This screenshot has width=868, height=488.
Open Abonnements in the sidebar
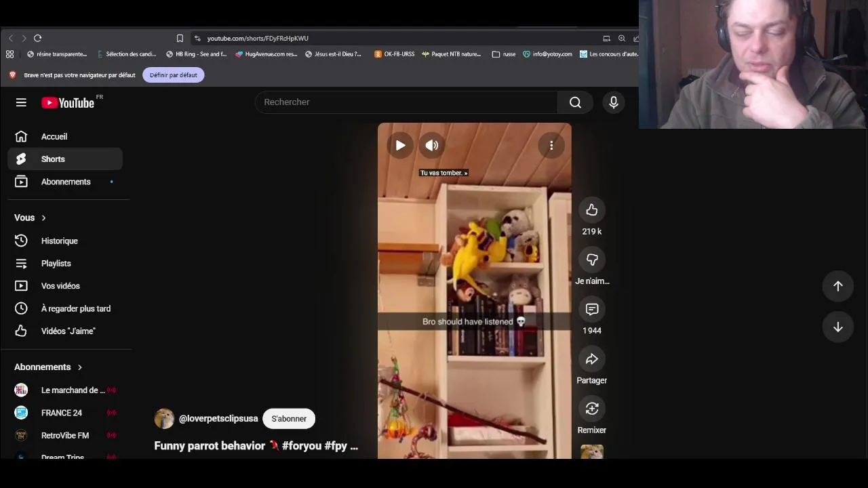point(65,182)
